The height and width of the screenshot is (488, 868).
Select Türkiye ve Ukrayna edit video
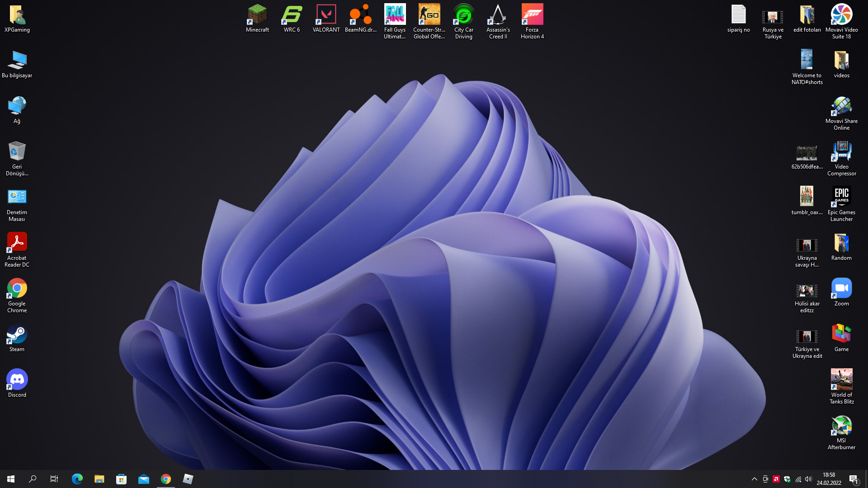(x=807, y=344)
